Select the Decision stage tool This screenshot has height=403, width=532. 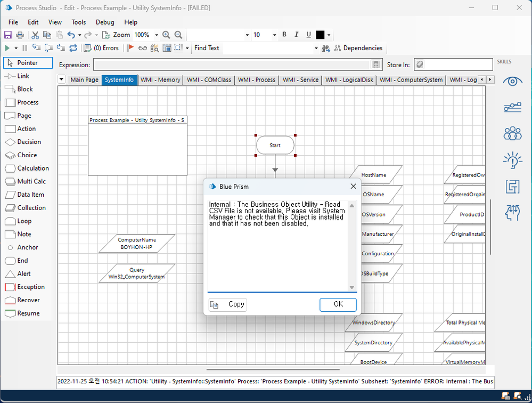(x=28, y=142)
